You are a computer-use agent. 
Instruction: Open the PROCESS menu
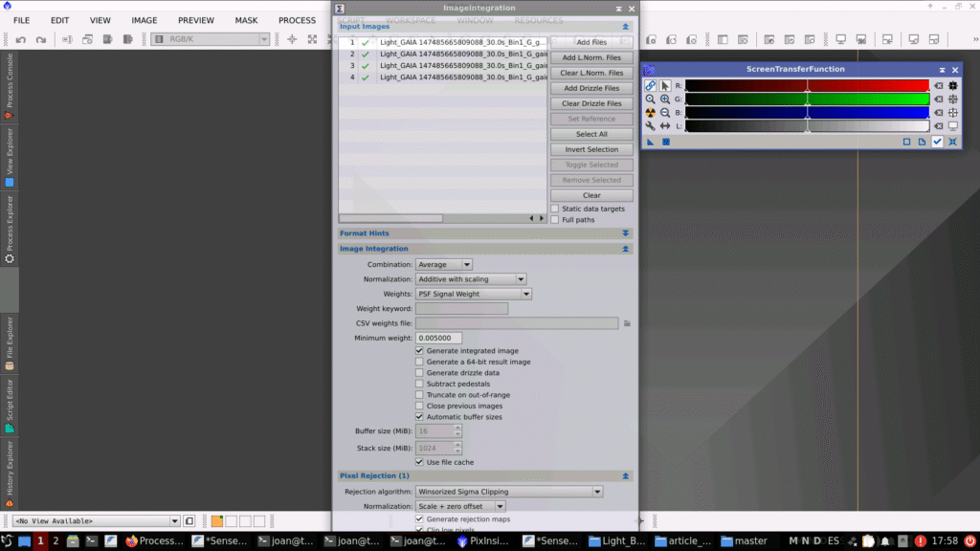click(297, 20)
